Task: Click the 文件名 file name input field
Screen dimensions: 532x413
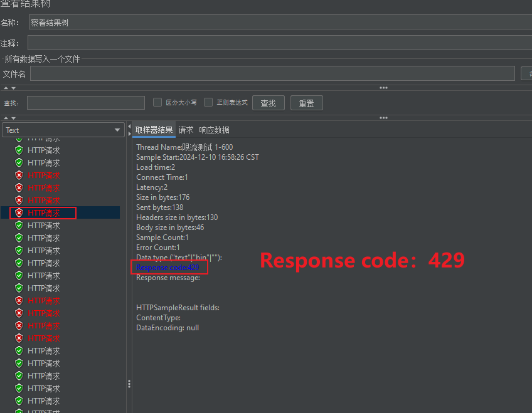Action: click(272, 73)
